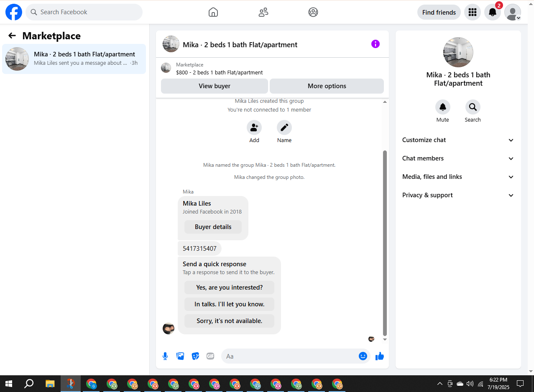Click the $800 - 2 beds 1 bath listing link
This screenshot has height=392, width=534.
point(220,72)
